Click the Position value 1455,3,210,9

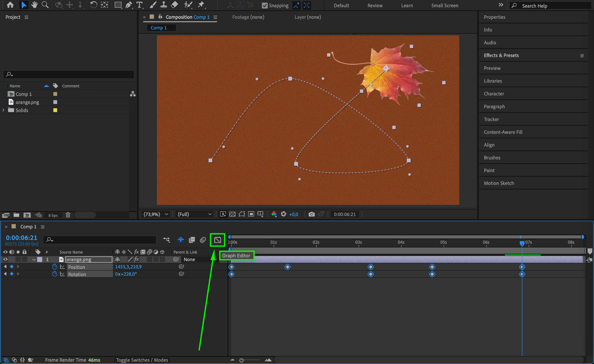128,267
